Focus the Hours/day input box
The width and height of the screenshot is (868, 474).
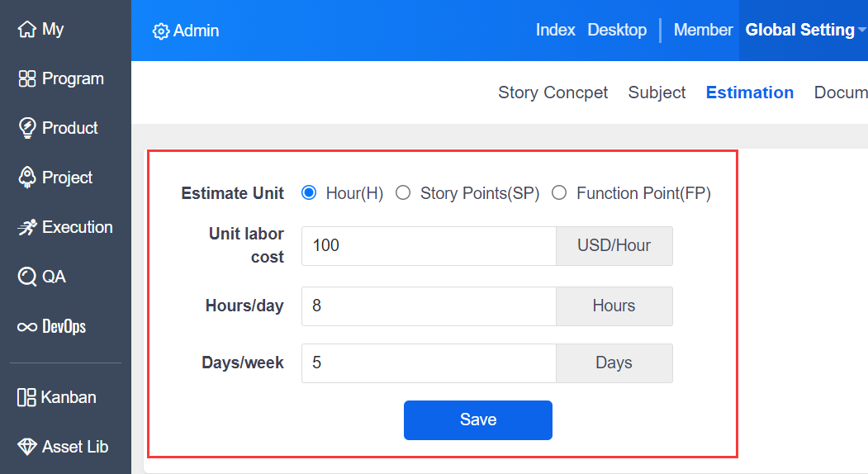[x=428, y=306]
